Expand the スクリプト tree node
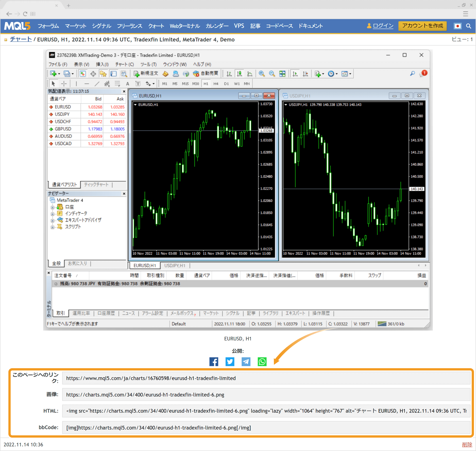This screenshot has height=451, width=476. pyautogui.click(x=52, y=227)
